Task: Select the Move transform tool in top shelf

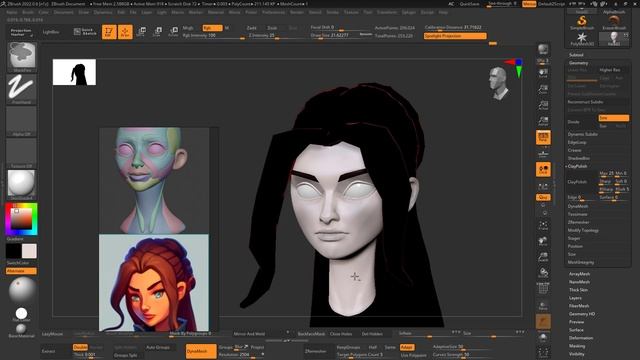Action: (142, 32)
